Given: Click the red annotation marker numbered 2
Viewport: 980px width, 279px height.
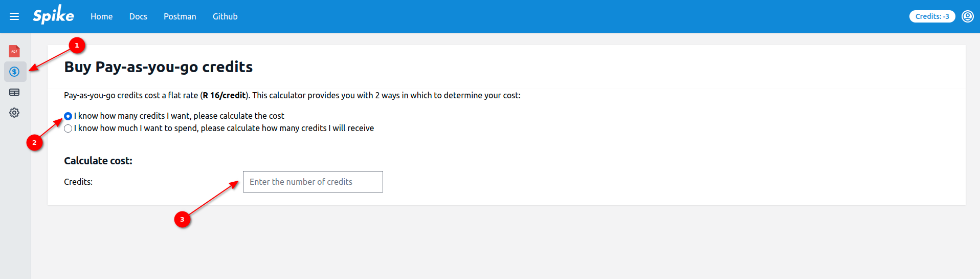Looking at the screenshot, I should (x=34, y=142).
